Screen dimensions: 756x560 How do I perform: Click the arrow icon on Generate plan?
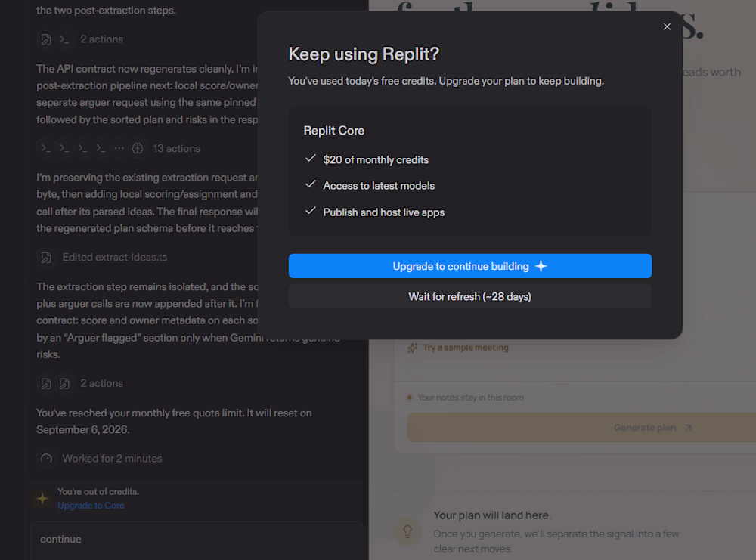click(688, 428)
